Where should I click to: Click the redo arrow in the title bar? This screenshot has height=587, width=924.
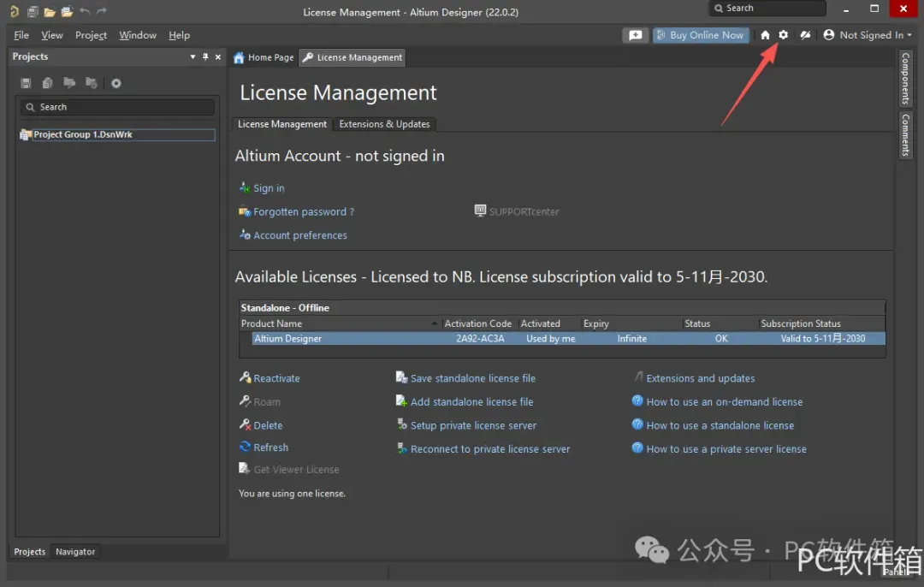click(101, 11)
